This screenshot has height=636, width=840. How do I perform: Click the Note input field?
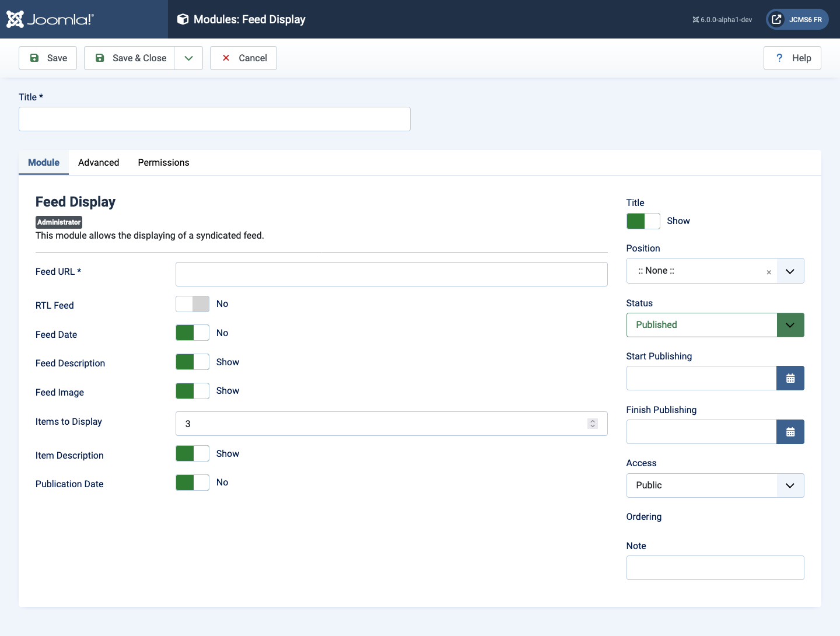pyautogui.click(x=715, y=568)
